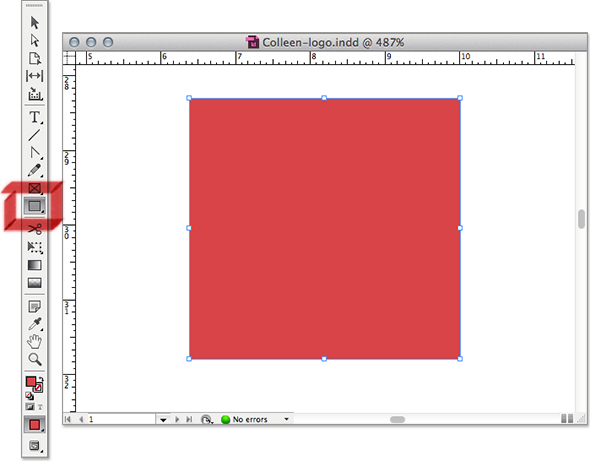The image size is (590, 461).
Task: Open the preflight profile menu icon
Action: click(x=206, y=419)
